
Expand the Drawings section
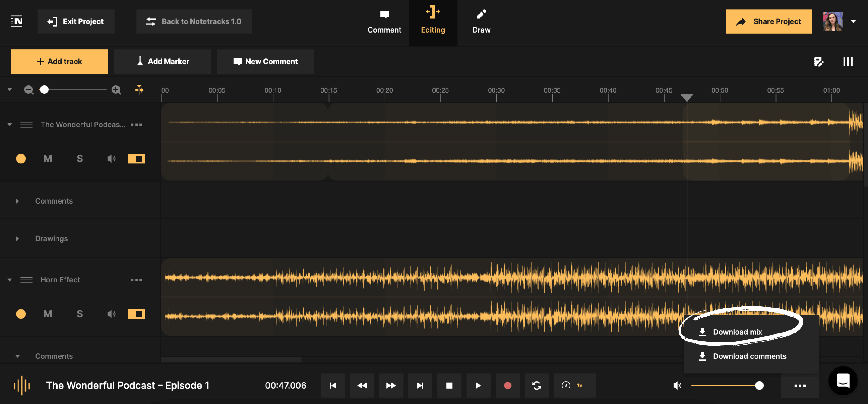click(17, 238)
